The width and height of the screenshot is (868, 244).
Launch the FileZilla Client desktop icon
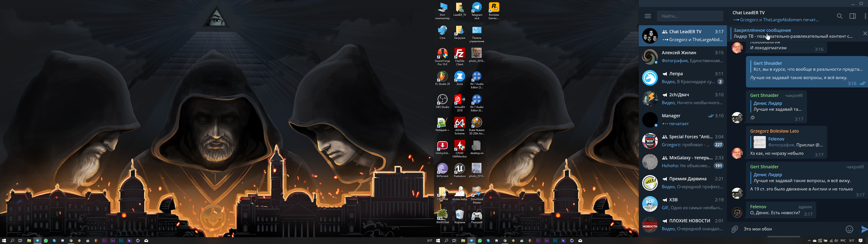pos(460,57)
